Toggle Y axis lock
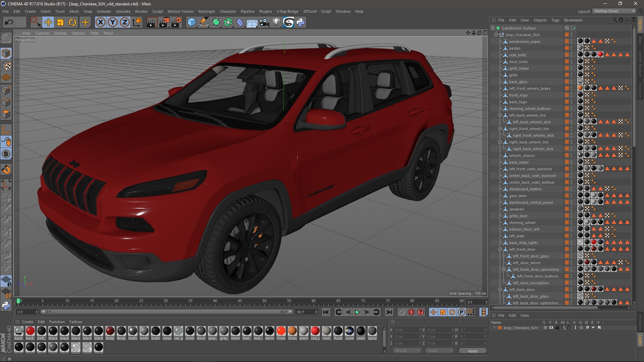The image size is (644, 362). [113, 22]
